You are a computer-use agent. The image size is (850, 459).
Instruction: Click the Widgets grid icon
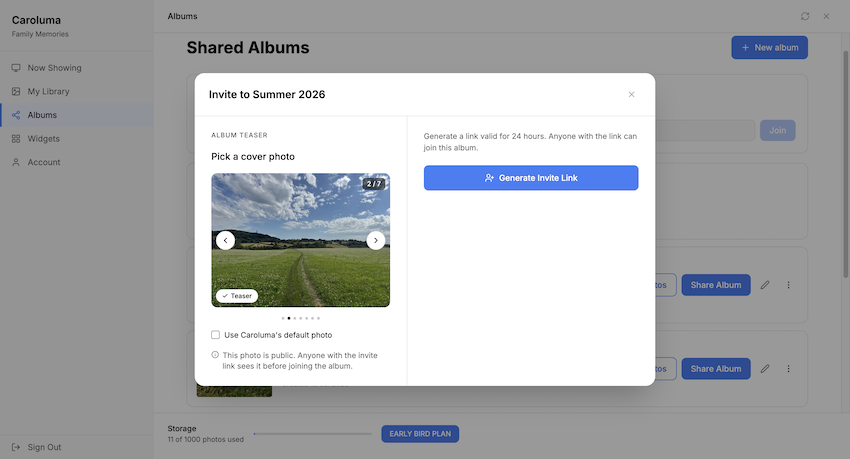click(x=16, y=139)
